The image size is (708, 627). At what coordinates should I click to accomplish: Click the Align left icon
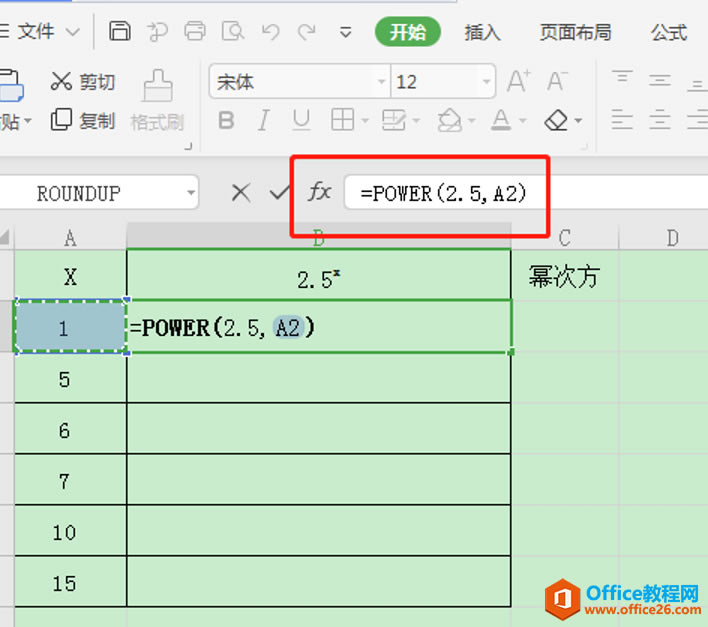pyautogui.click(x=622, y=121)
